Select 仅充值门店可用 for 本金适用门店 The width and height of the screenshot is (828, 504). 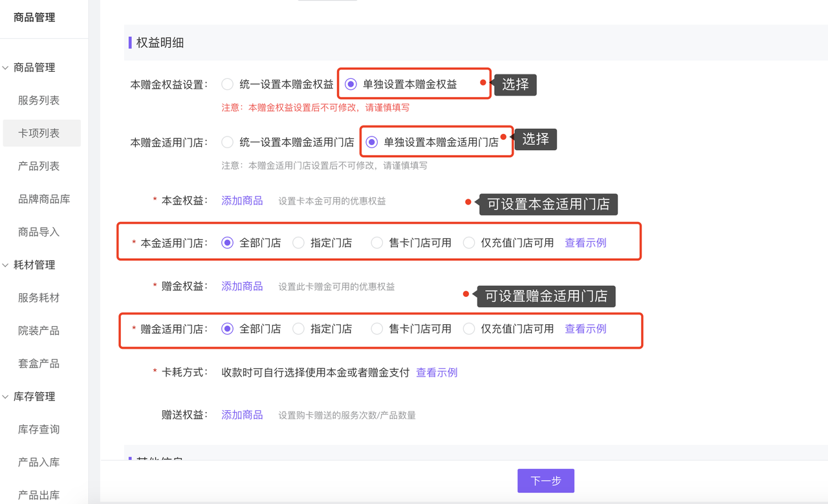point(469,243)
